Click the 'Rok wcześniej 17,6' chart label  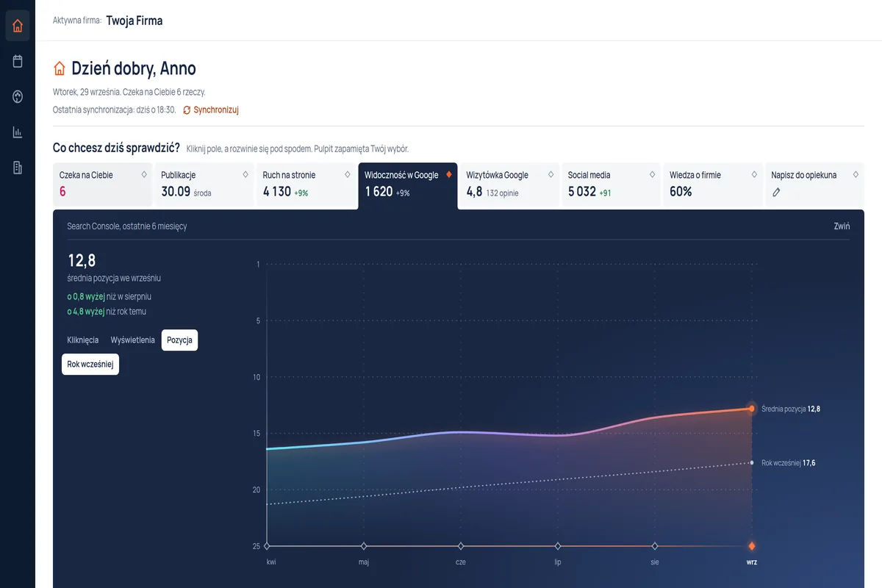coord(789,463)
